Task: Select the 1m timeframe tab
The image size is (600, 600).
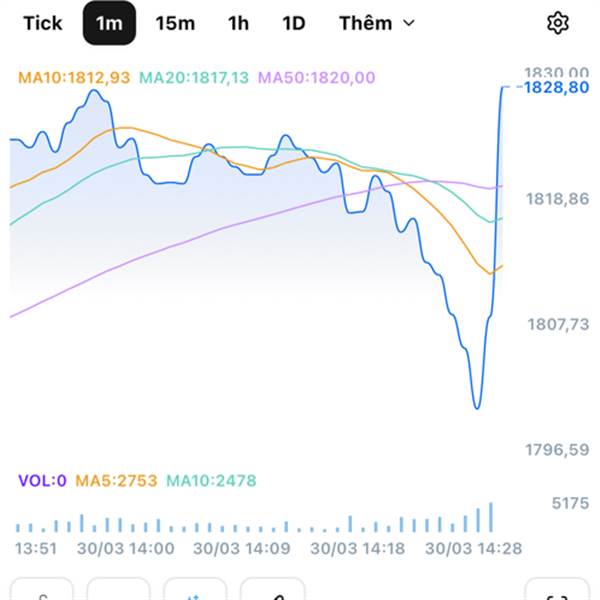Action: click(108, 23)
